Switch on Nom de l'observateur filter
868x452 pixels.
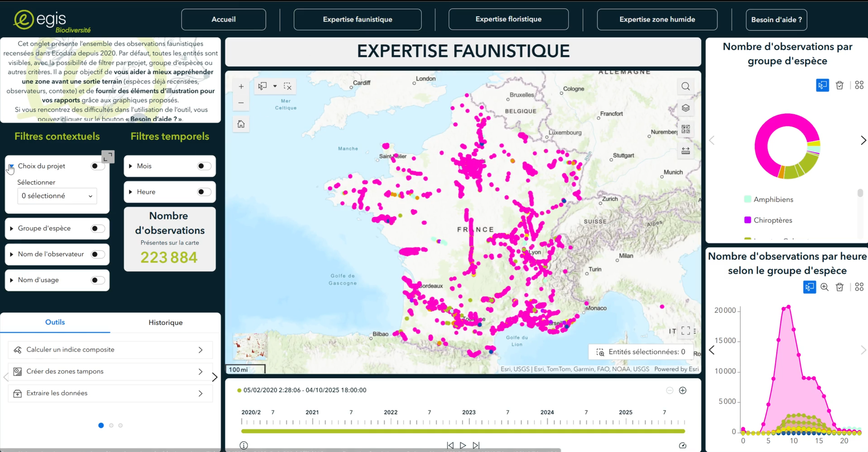pos(98,254)
